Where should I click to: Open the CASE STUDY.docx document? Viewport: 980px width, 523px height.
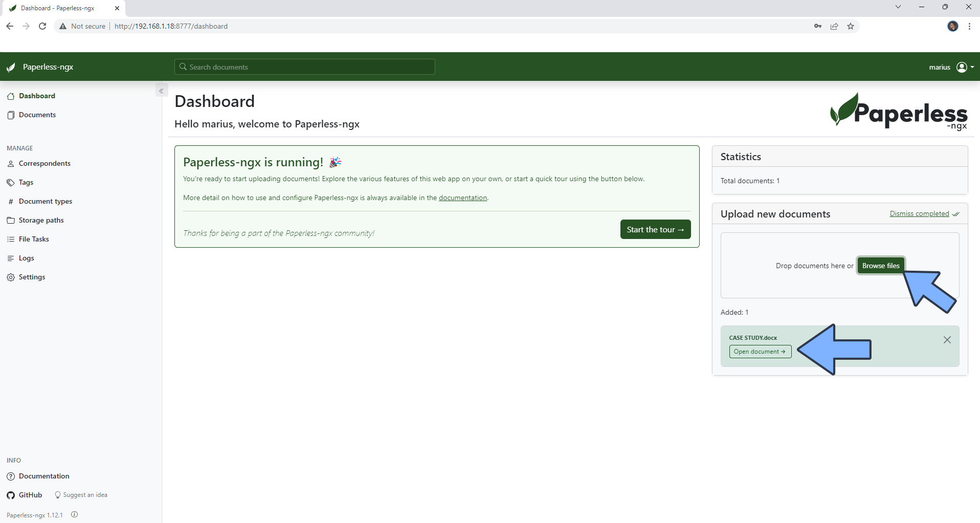760,352
